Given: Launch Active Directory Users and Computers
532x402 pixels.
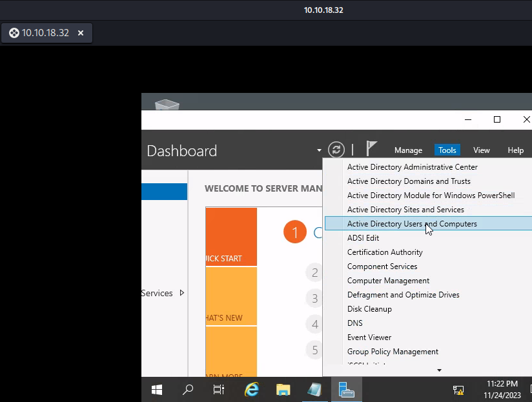Looking at the screenshot, I should (428, 224).
